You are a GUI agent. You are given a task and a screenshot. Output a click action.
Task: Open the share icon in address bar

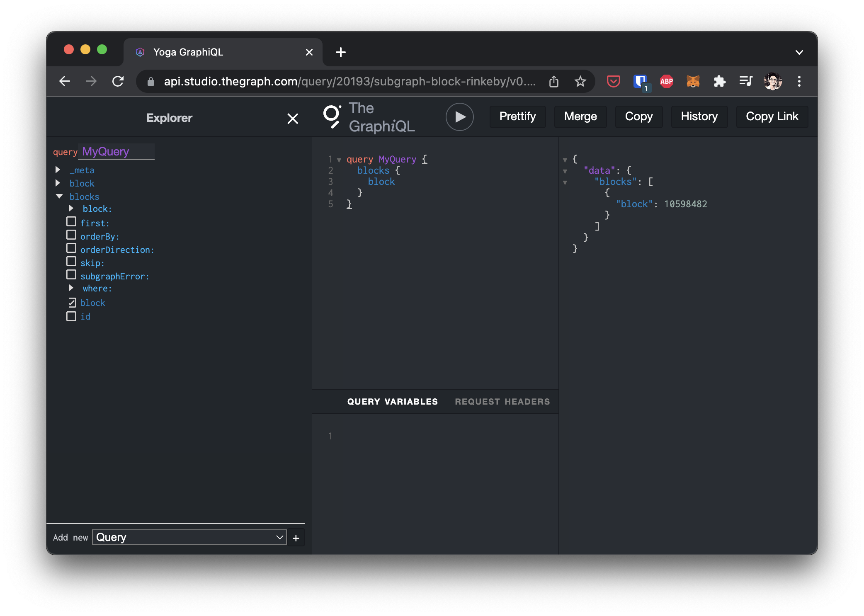554,81
